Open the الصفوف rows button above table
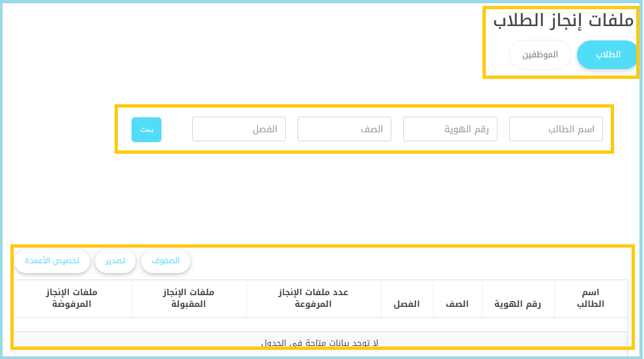Viewport: 644px width, 359px height. (165, 261)
